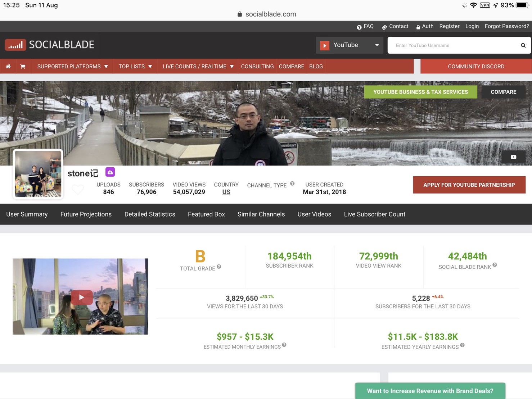Screen dimensions: 532x399
Task: Click the YouTube icon on banner
Action: click(513, 157)
